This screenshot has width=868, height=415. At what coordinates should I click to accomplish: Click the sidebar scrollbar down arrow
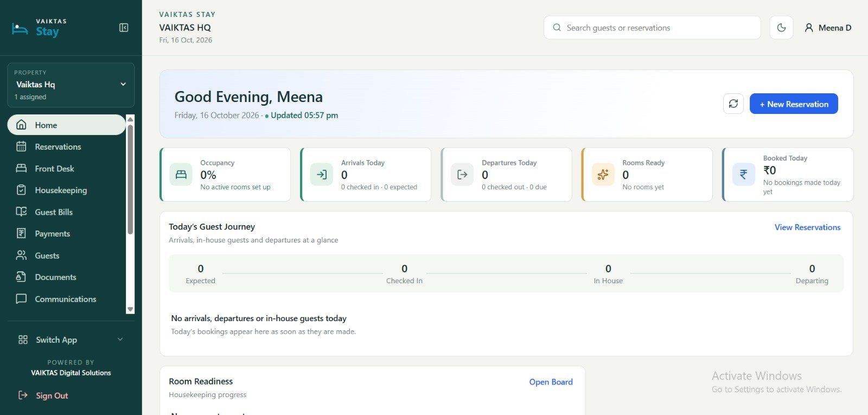point(130,309)
